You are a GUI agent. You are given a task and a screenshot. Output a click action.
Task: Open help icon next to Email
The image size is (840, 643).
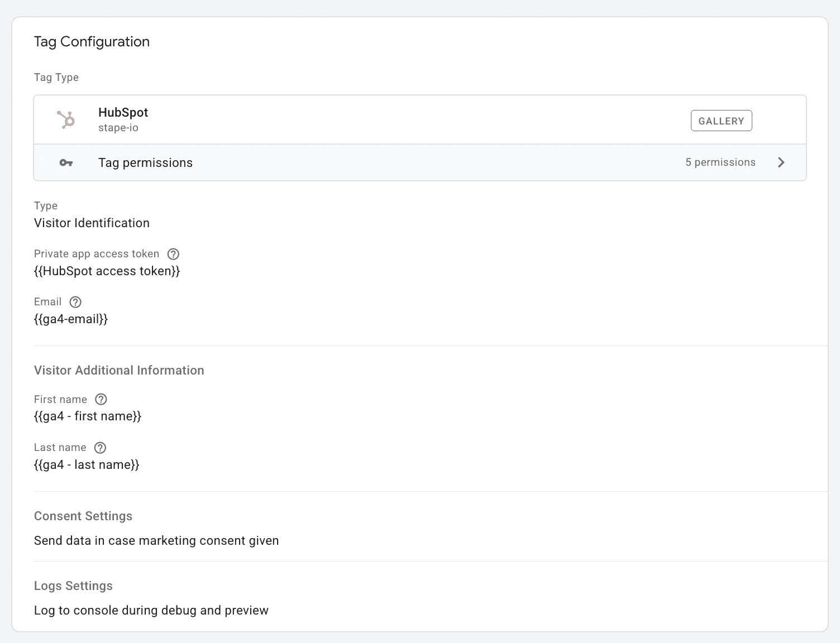[x=75, y=302]
